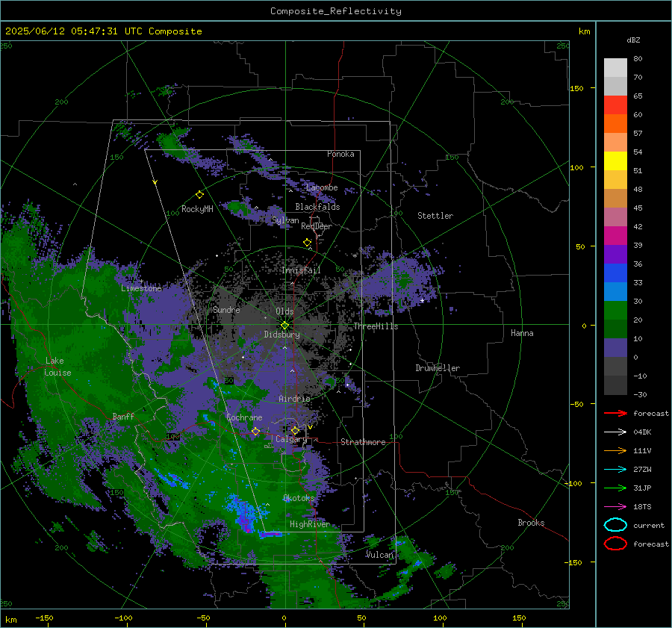Click the red swatch in the dBZ scale
The height and width of the screenshot is (628, 672).
pyautogui.click(x=615, y=105)
